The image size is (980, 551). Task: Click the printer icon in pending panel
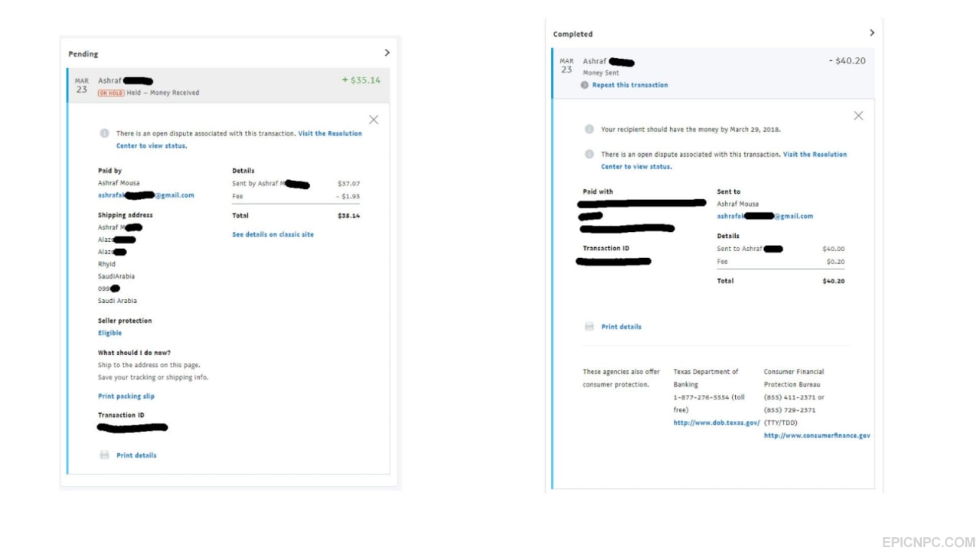[x=105, y=455]
